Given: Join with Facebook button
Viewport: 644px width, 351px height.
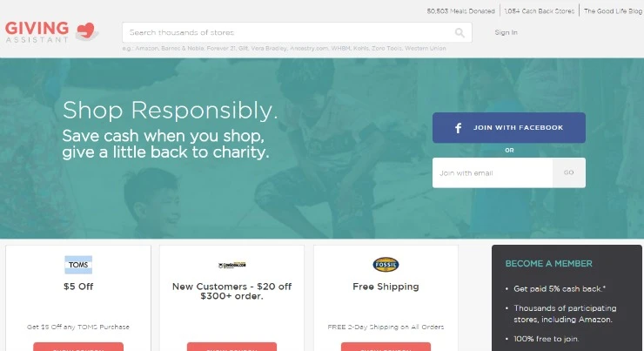Looking at the screenshot, I should tap(509, 128).
